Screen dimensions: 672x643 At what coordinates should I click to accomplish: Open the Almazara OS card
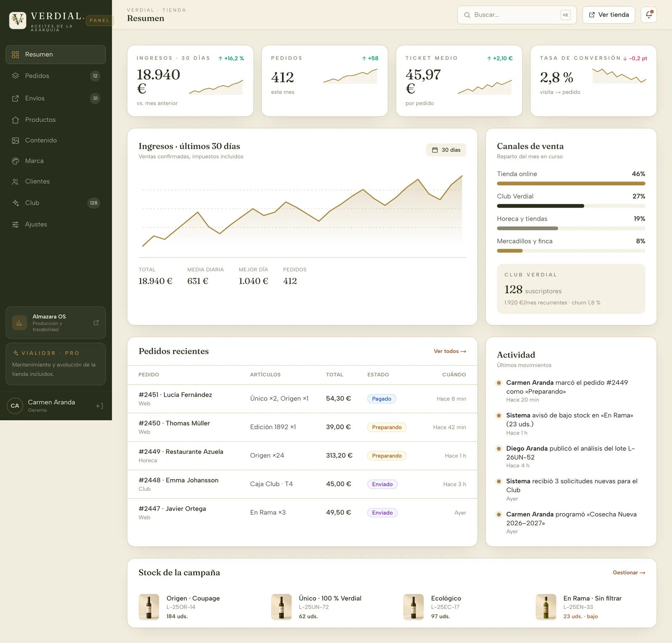(55, 323)
